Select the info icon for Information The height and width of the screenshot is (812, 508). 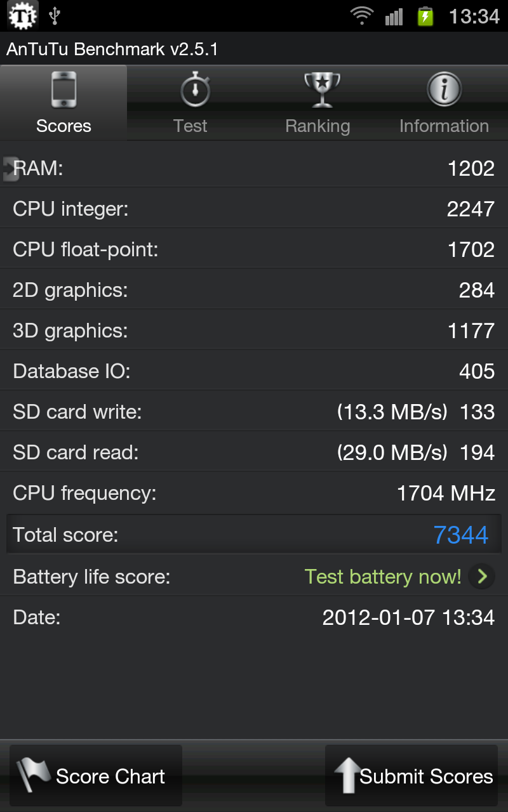tap(444, 89)
